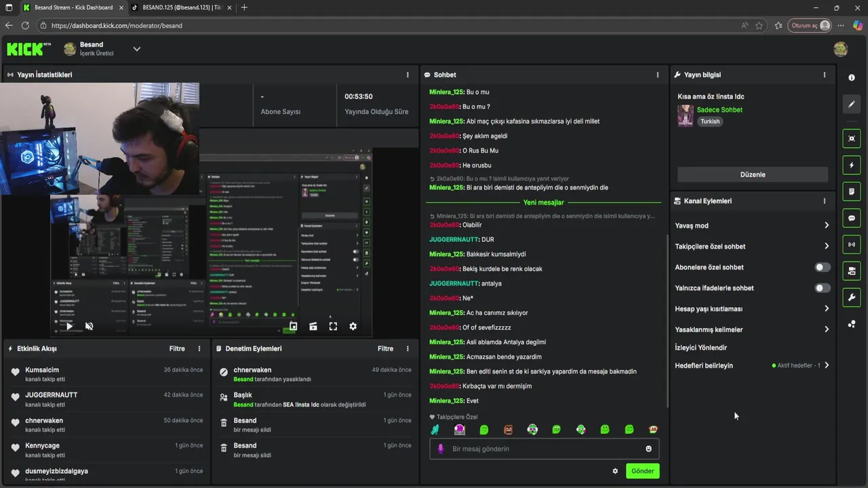868x488 pixels.
Task: Click username JUGGERRNAUTT saying DUR
Action: point(454,239)
